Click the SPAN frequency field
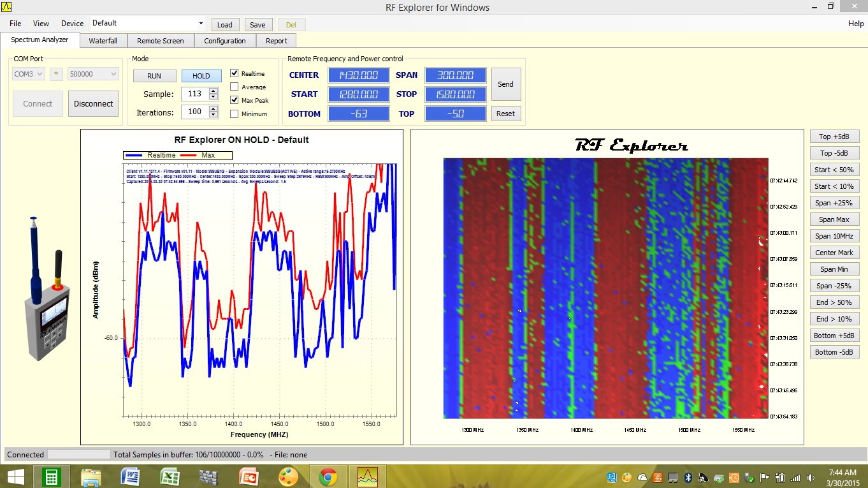The image size is (868, 488). click(x=455, y=75)
